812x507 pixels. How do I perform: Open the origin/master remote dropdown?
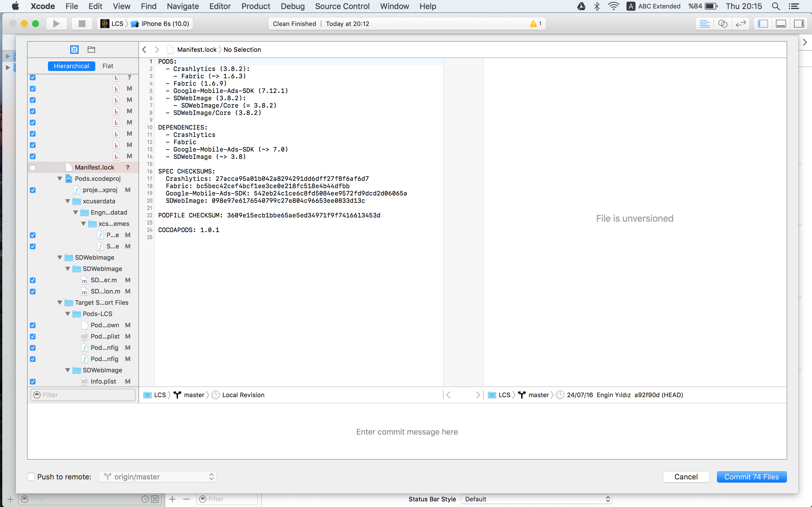coord(157,477)
